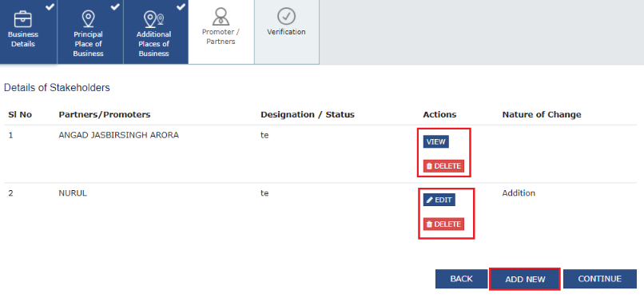The width and height of the screenshot is (644, 298).
Task: Delete the NURUL stakeholder entry
Action: click(x=443, y=224)
